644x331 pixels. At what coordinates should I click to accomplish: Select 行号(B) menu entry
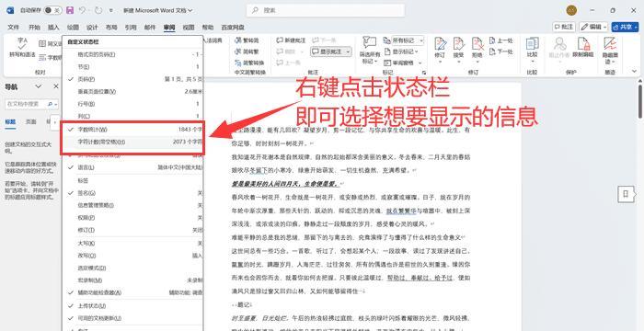[x=132, y=104]
